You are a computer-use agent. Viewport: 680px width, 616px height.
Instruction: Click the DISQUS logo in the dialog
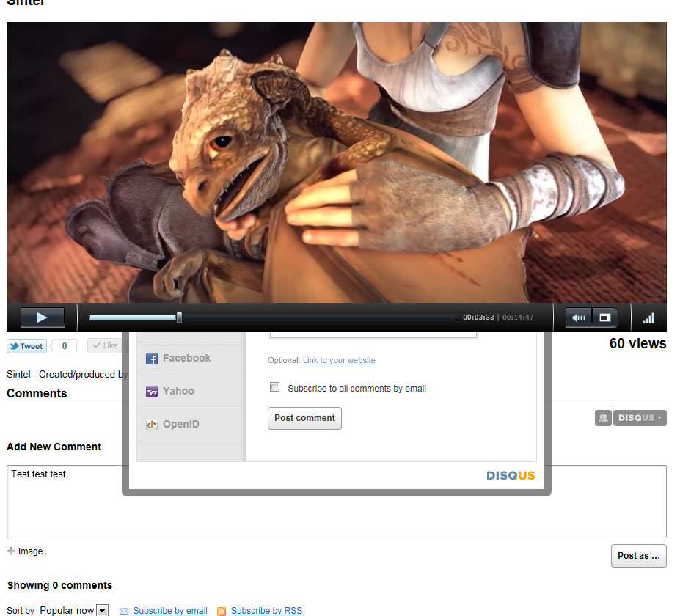point(511,475)
